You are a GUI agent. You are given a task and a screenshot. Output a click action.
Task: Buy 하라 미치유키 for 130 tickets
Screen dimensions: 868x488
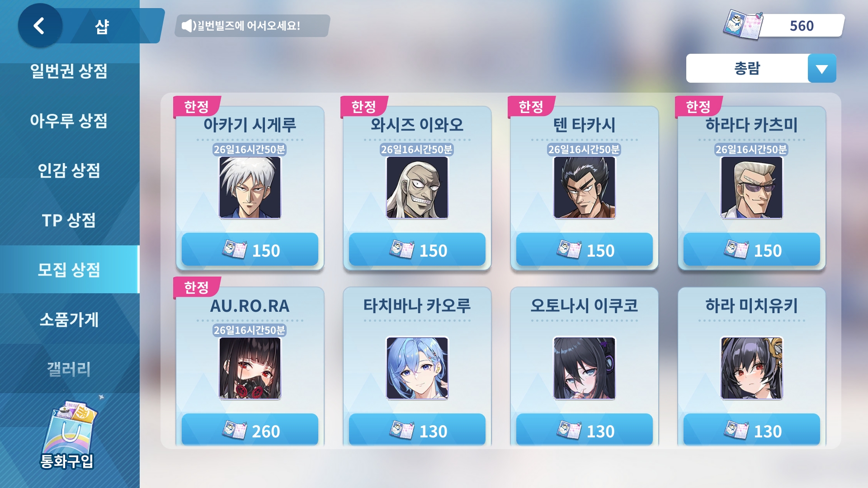click(752, 430)
